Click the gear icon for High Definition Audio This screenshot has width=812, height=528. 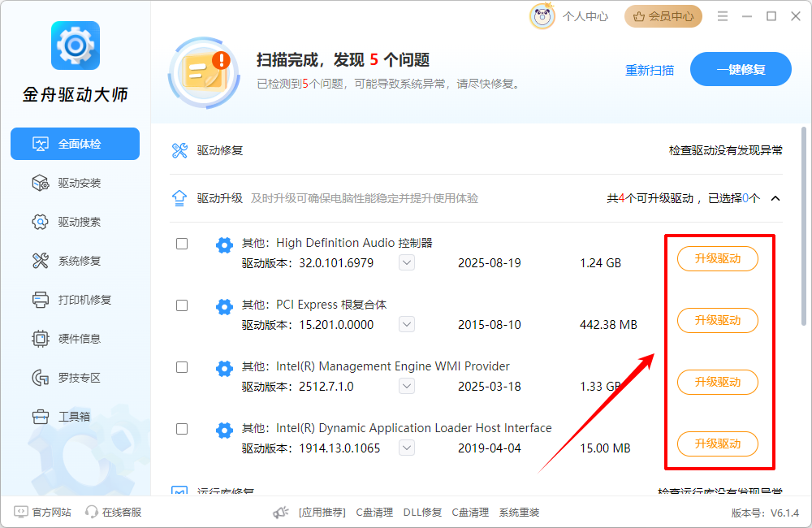(224, 245)
